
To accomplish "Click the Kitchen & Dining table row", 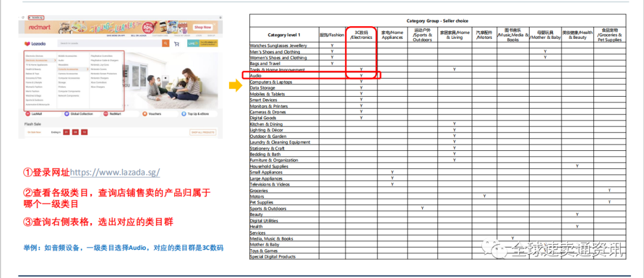I will click(x=438, y=123).
